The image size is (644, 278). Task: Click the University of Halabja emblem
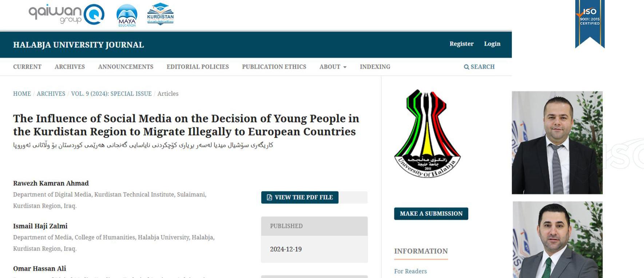pos(427,133)
